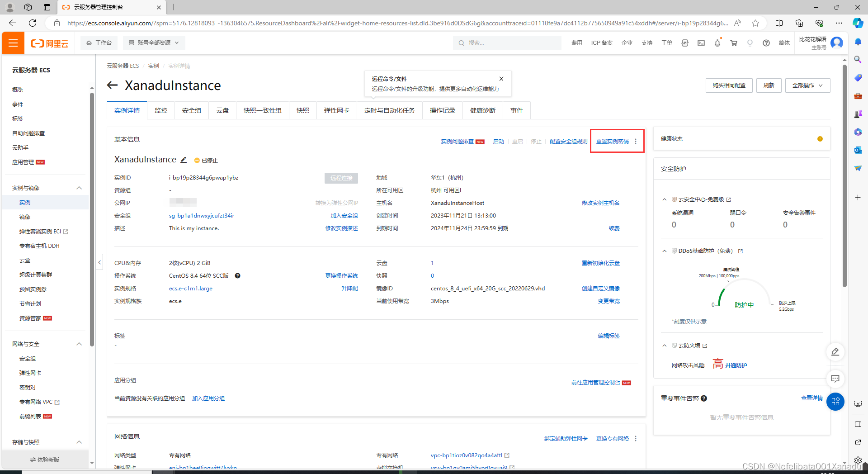The width and height of the screenshot is (868, 474).
Task: Click the view details link for events
Action: [x=811, y=398]
